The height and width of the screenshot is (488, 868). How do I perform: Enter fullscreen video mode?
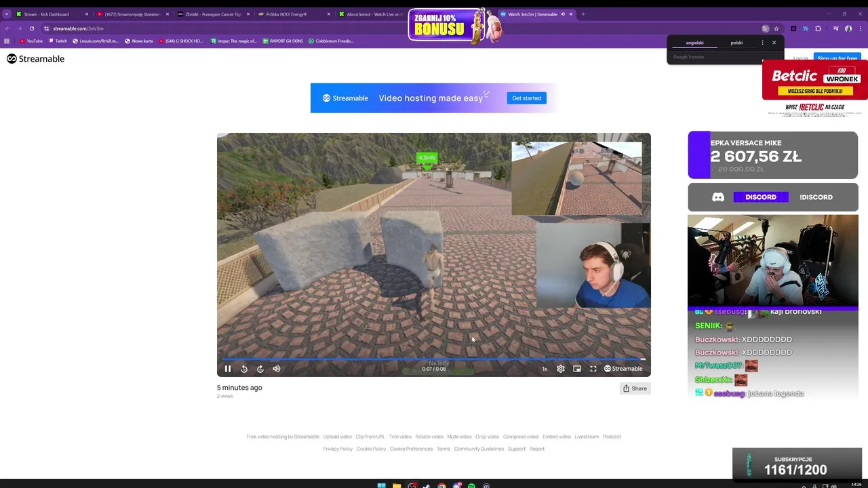click(x=593, y=369)
